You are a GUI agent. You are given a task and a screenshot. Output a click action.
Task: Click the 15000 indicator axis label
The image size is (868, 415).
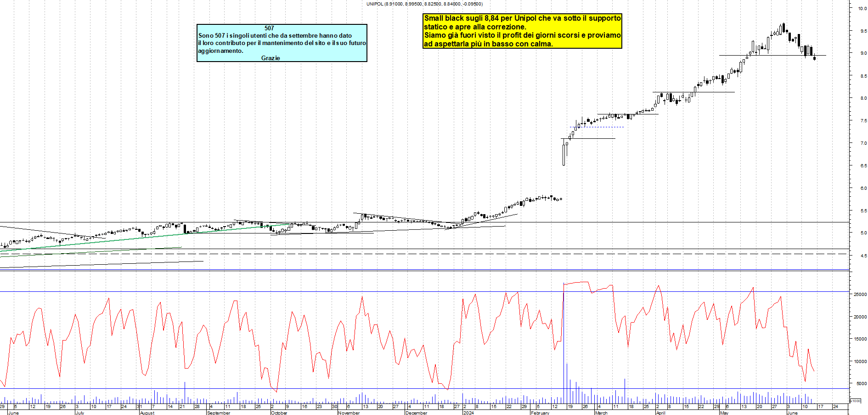point(860,339)
